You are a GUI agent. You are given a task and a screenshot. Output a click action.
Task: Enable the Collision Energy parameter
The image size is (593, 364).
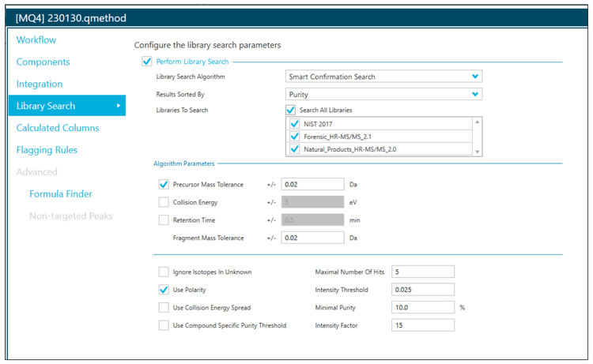tap(164, 202)
